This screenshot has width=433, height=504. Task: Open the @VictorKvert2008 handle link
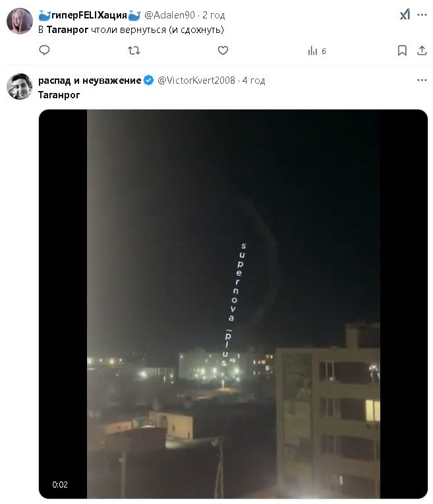point(197,80)
